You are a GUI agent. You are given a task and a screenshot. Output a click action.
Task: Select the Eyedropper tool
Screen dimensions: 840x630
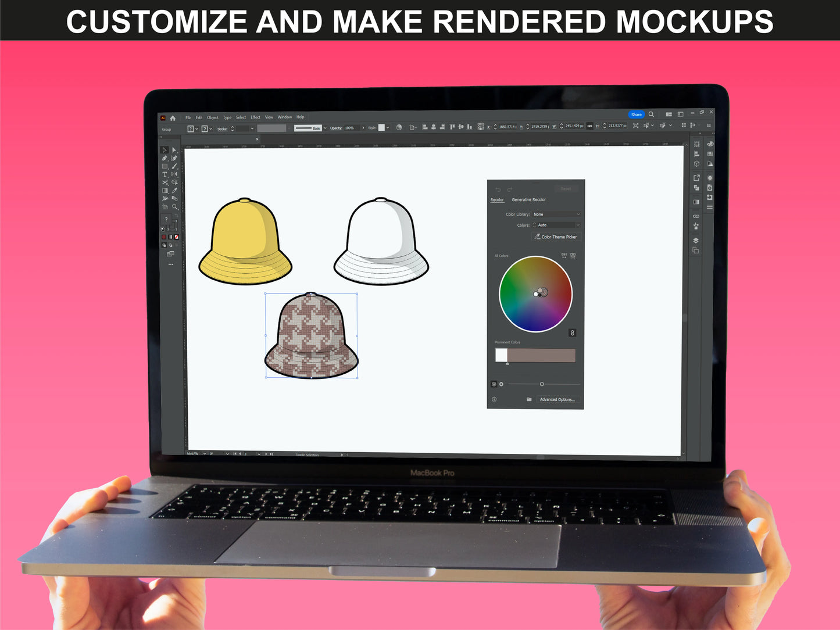pos(174,191)
